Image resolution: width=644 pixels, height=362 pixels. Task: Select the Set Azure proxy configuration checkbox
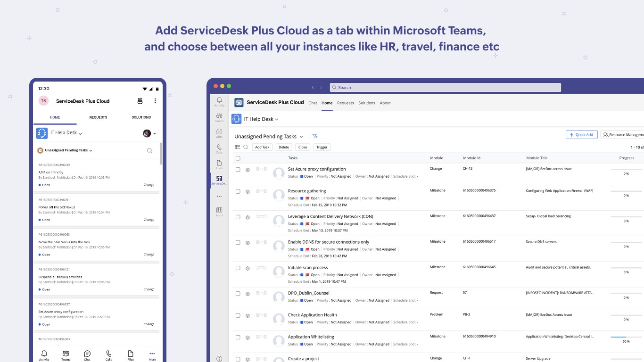click(238, 170)
